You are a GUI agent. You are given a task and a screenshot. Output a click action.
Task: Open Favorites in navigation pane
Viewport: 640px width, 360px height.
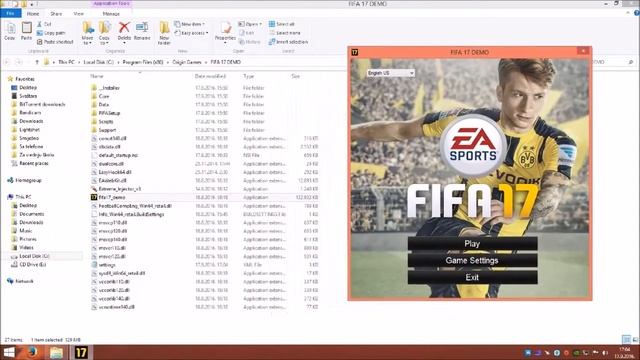pos(24,79)
